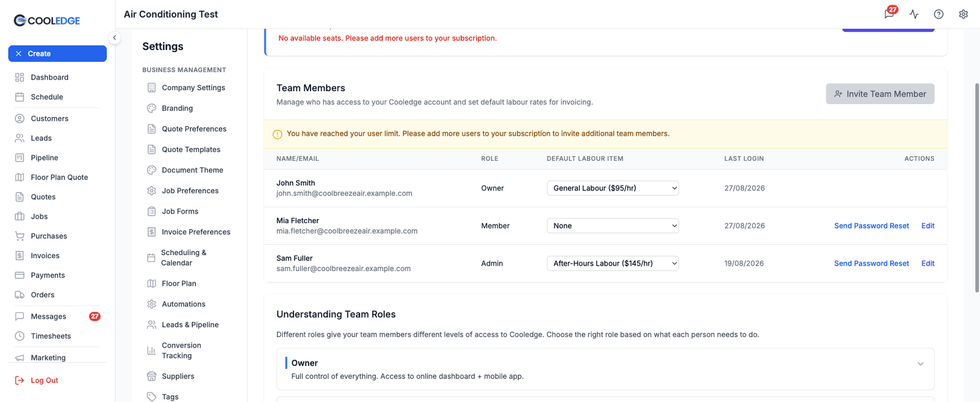Open Sam Fuller's default labour item dropdown
This screenshot has width=980, height=402.
tap(612, 263)
